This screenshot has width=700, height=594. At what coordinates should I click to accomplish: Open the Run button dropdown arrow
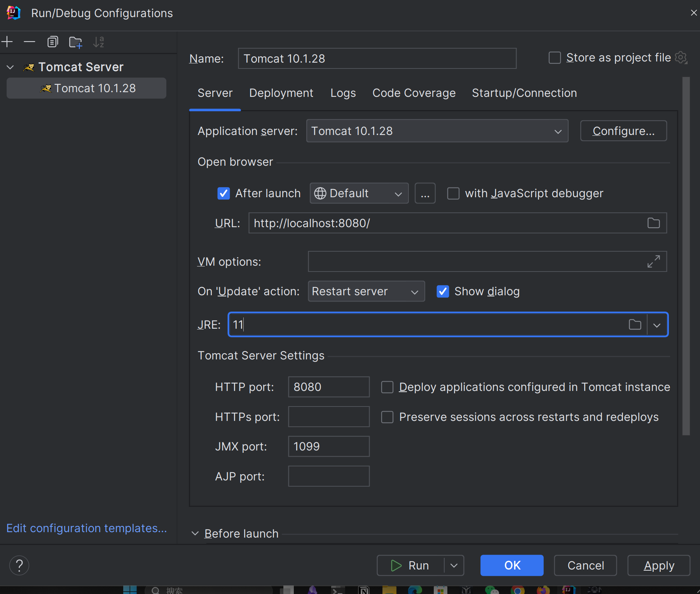point(454,565)
